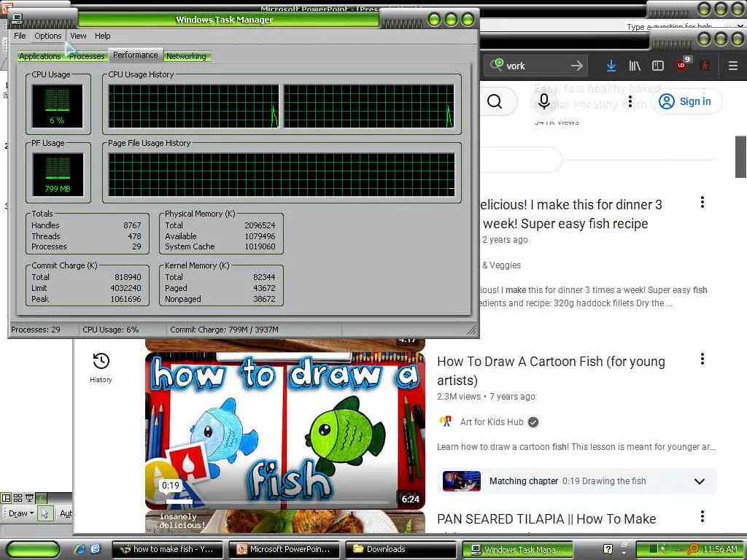Open the Firefox library icon
747x560 pixels.
(635, 66)
